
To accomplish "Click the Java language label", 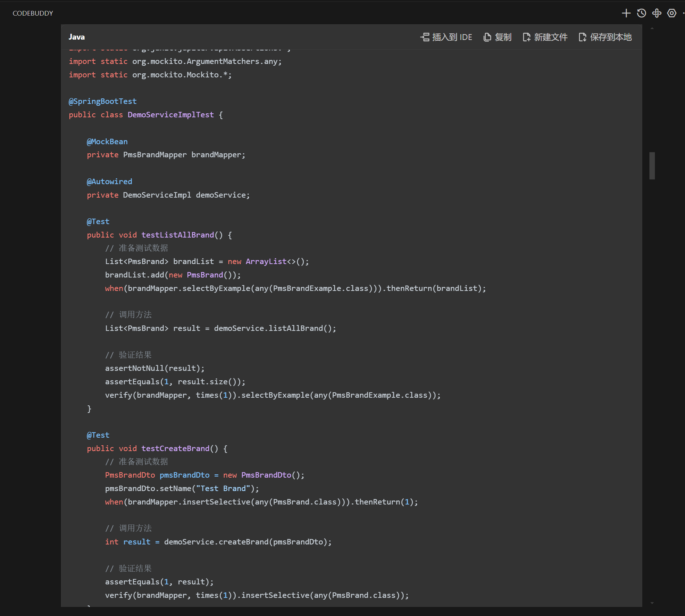I will click(77, 37).
